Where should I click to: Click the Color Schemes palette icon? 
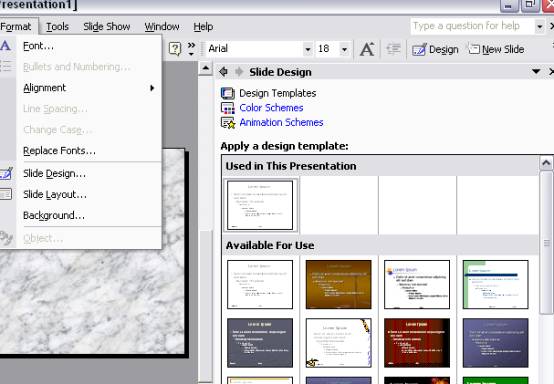pyautogui.click(x=228, y=108)
